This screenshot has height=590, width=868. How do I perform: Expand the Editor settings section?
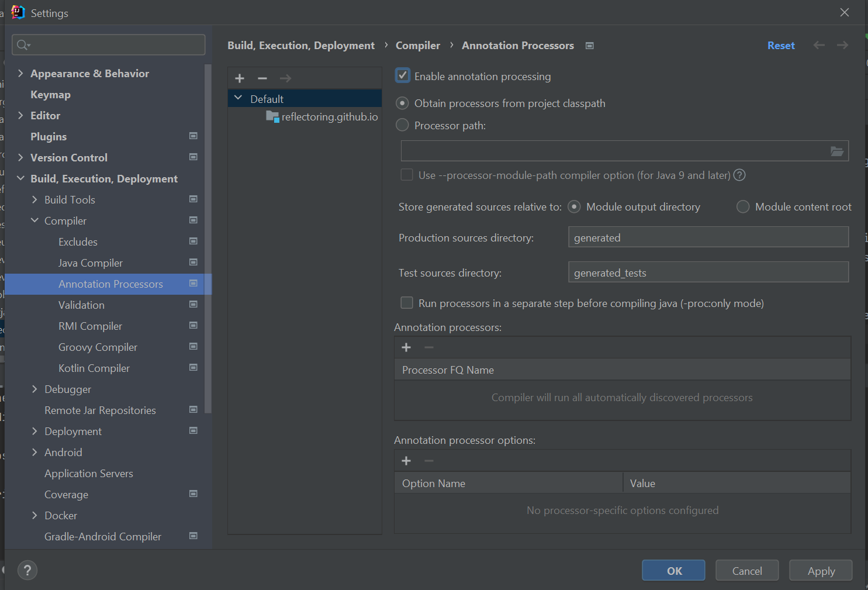(20, 115)
